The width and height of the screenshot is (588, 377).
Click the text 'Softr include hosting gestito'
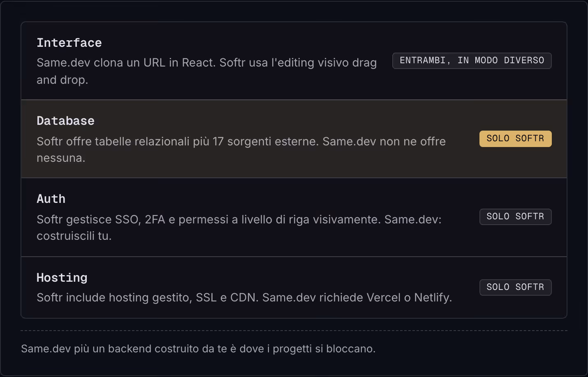tap(114, 297)
